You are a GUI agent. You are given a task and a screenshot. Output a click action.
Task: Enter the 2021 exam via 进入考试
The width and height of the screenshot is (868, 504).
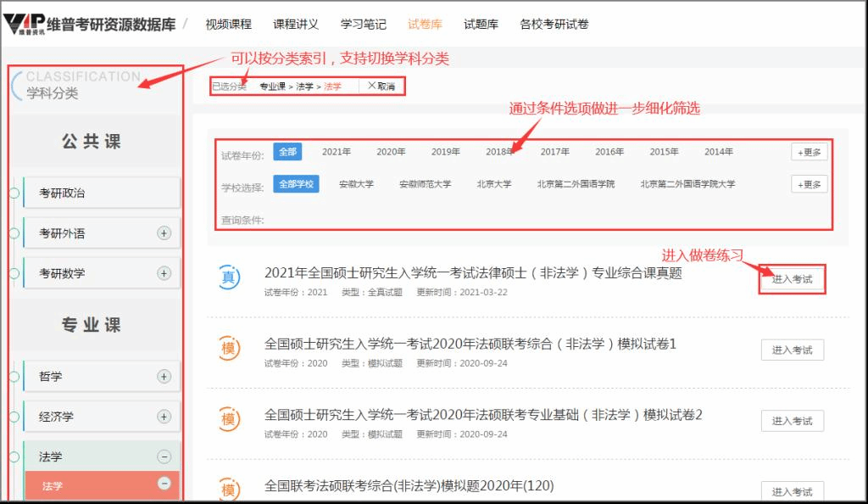792,279
